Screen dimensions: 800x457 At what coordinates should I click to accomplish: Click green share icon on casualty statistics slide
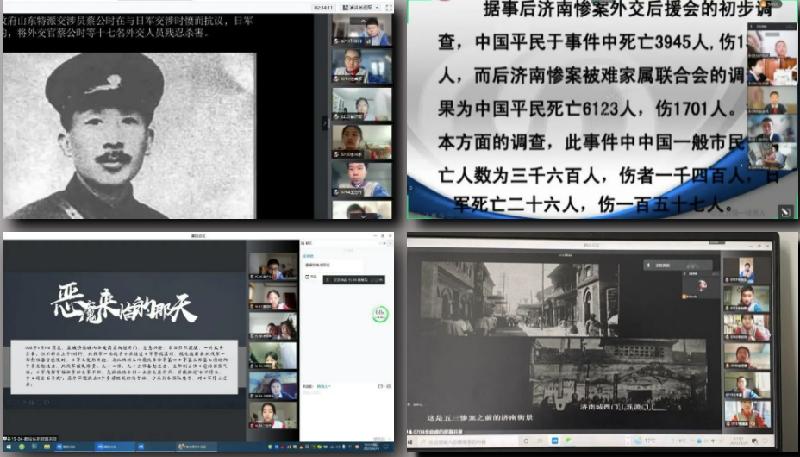tap(785, 211)
